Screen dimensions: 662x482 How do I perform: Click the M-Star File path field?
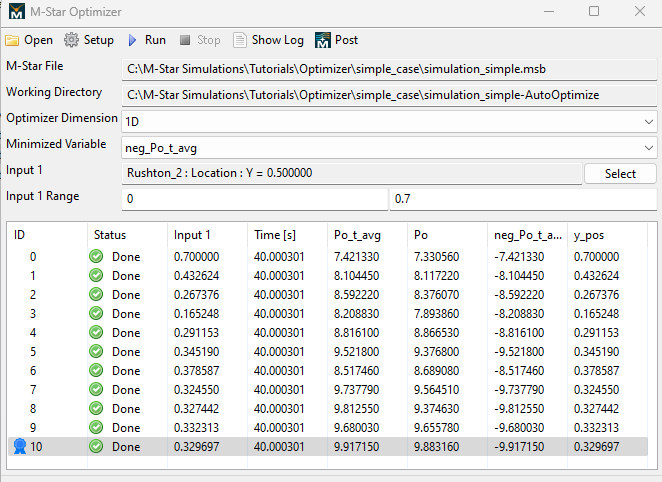click(389, 69)
